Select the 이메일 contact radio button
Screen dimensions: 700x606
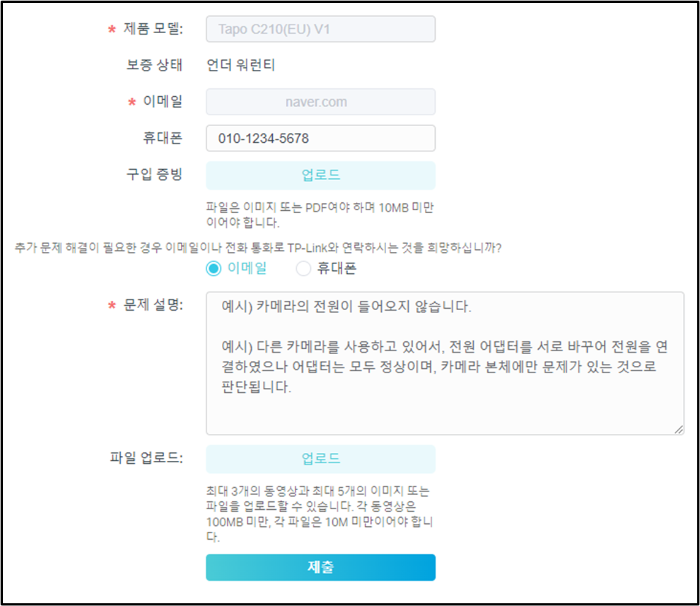[x=214, y=268]
